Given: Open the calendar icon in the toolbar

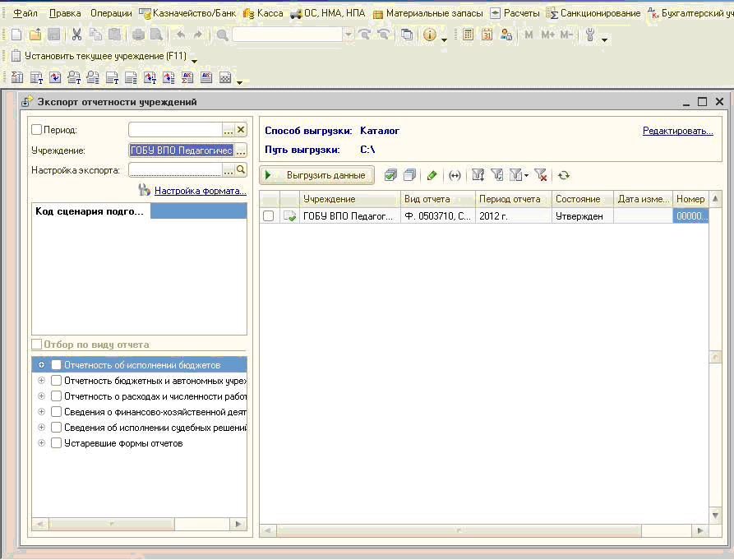Looking at the screenshot, I should click(487, 35).
